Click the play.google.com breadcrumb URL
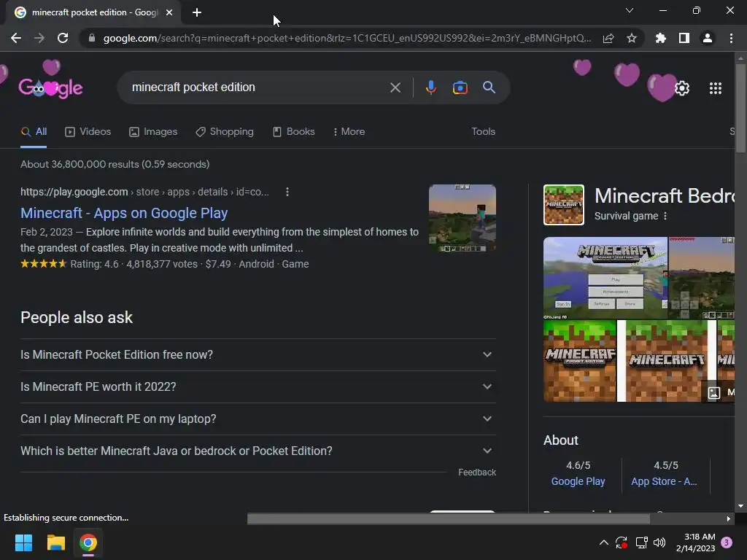 click(144, 192)
